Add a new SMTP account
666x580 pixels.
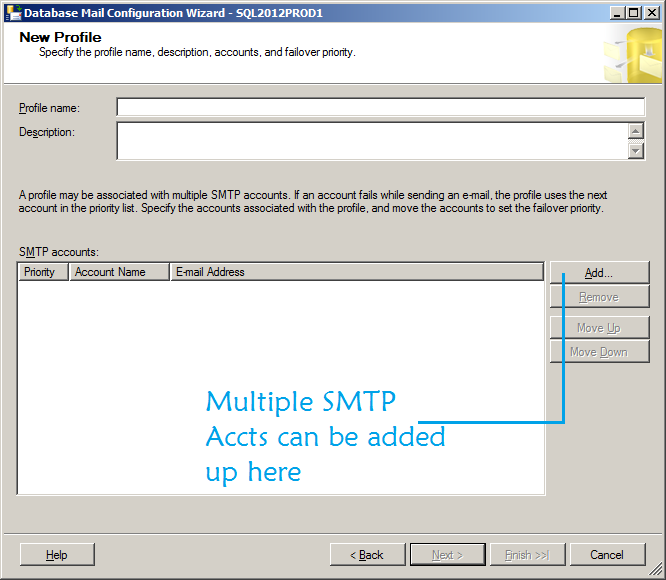pyautogui.click(x=599, y=273)
